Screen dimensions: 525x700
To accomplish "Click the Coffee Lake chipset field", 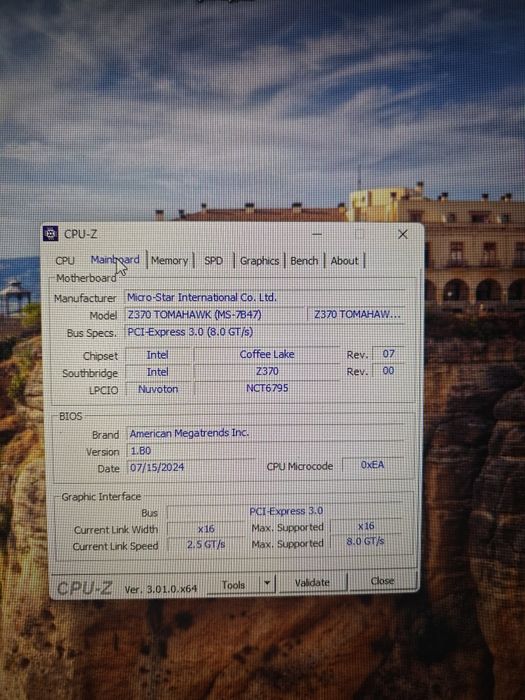I will click(x=267, y=354).
